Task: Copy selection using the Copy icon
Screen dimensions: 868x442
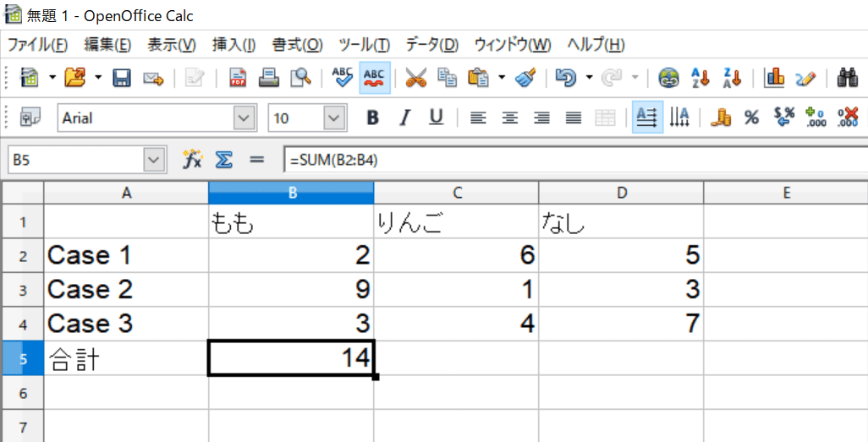Action: (x=448, y=78)
